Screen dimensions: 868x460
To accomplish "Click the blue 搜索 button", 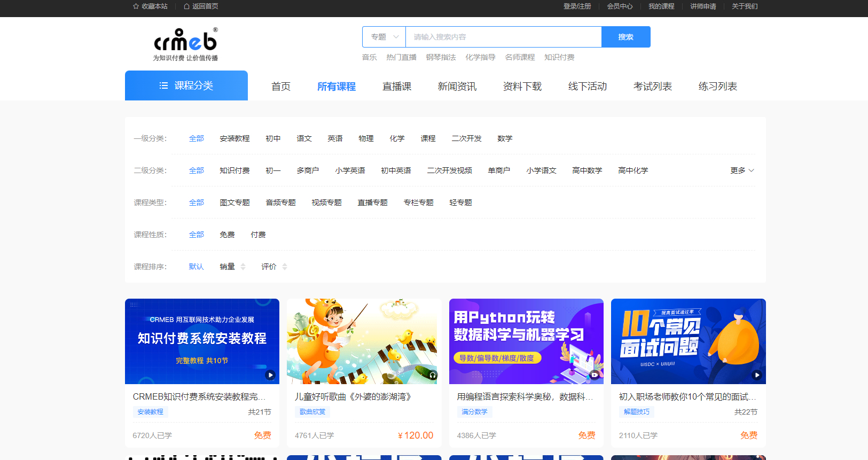I will pyautogui.click(x=625, y=37).
